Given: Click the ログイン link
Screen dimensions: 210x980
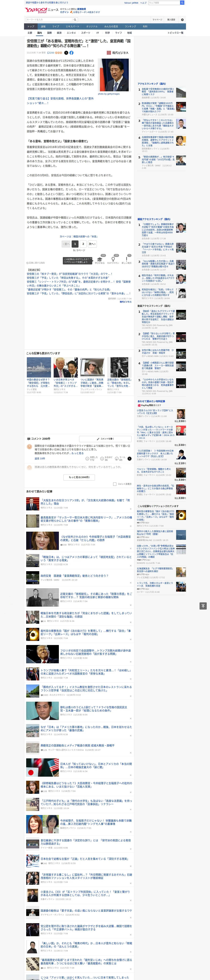Looking at the screenshot, I should point(64,12).
